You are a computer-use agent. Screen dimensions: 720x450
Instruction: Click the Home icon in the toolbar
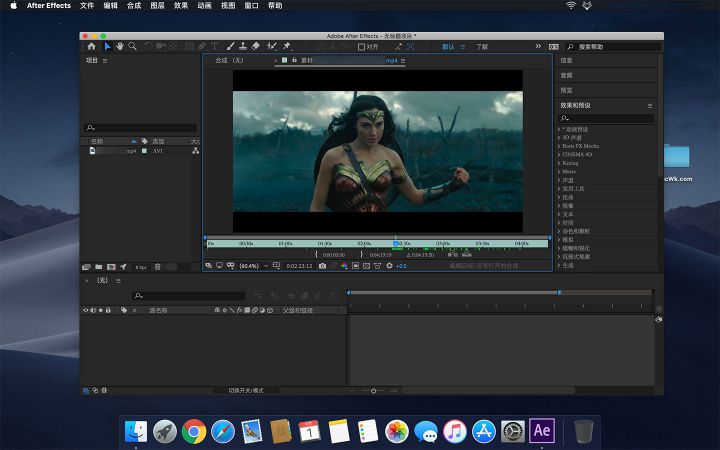(91, 46)
